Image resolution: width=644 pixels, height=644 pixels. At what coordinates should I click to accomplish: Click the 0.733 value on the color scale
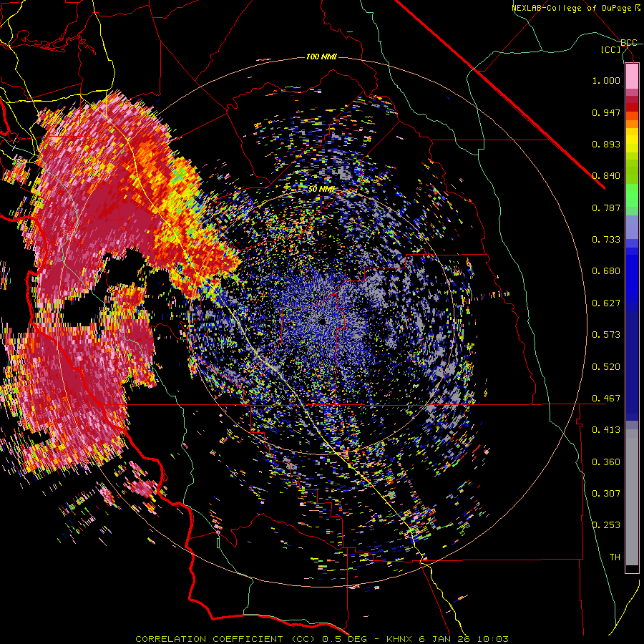click(x=606, y=240)
